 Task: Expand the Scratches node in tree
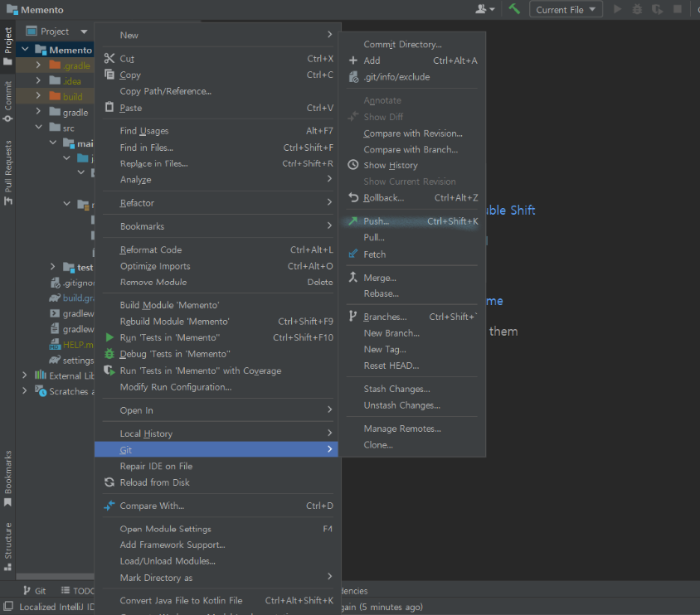25,390
